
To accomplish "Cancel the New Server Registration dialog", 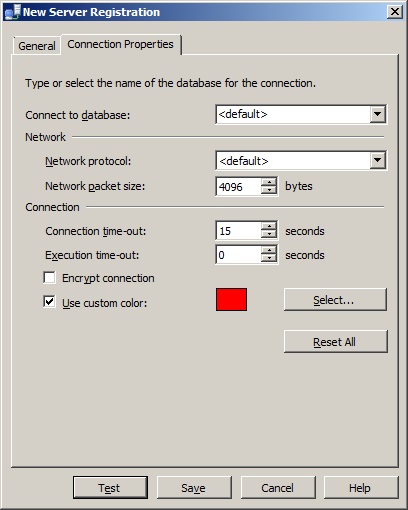I will pyautogui.click(x=278, y=488).
